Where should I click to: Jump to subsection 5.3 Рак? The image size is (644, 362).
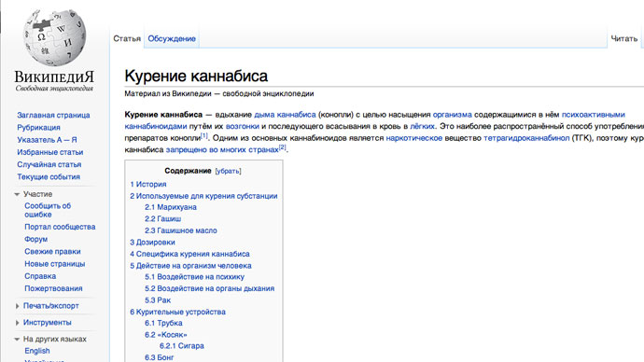click(x=158, y=300)
